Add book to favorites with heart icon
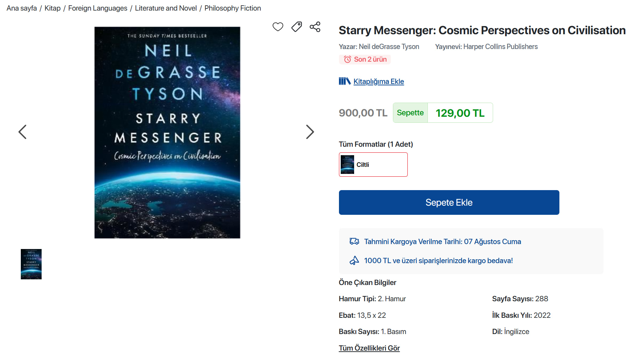The image size is (631, 364). [278, 27]
